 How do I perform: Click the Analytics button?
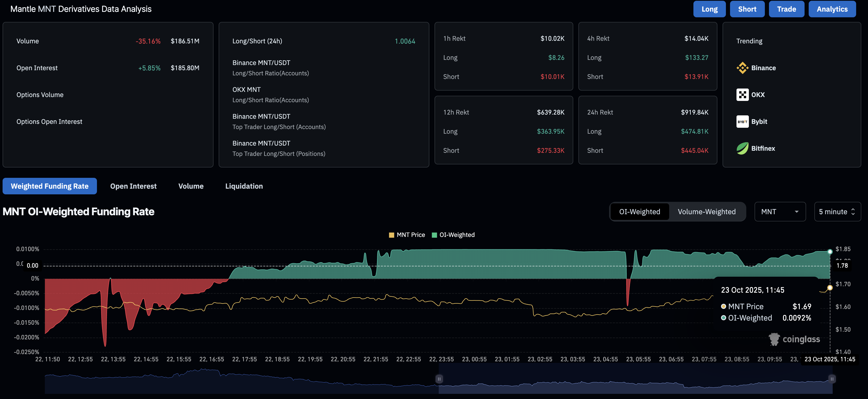832,9
